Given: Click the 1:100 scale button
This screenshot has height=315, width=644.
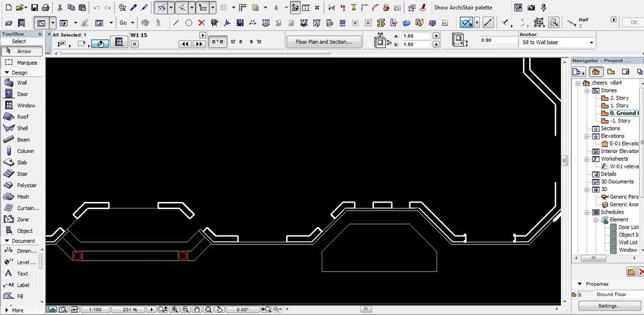Looking at the screenshot, I should coord(95,309).
